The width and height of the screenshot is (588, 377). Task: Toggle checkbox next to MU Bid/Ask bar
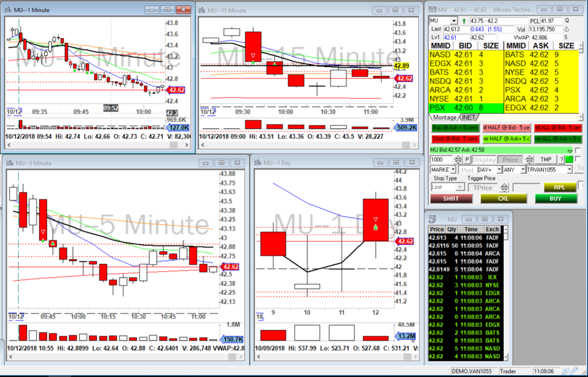click(578, 151)
